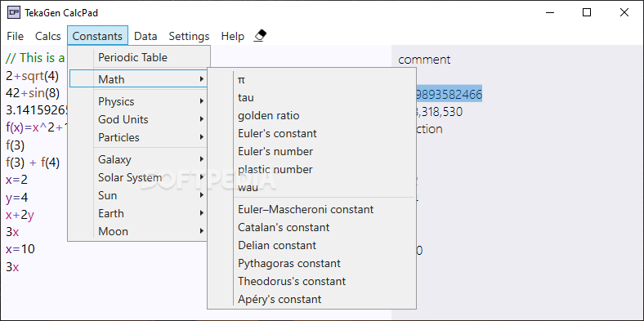The width and height of the screenshot is (644, 321).
Task: Expand the Particles submenu
Action: [x=139, y=137]
